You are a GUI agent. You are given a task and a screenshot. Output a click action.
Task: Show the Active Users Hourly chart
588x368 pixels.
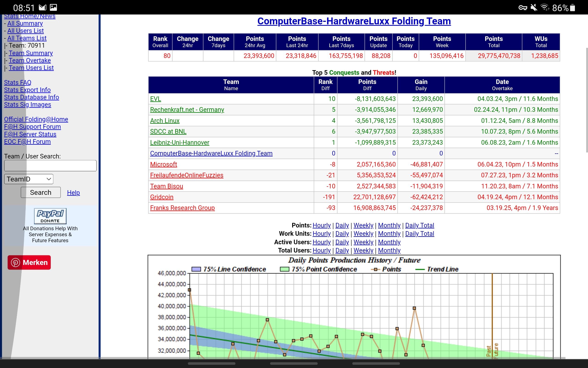322,242
